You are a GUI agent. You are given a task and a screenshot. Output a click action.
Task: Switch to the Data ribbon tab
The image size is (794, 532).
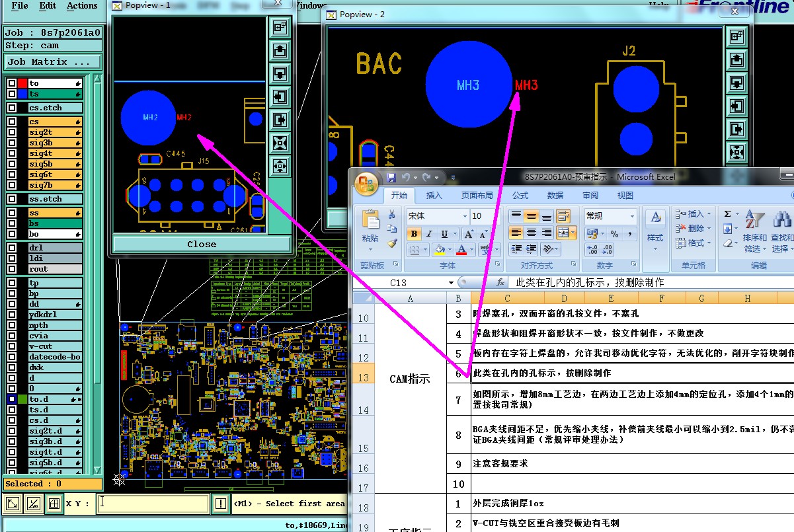pos(555,195)
